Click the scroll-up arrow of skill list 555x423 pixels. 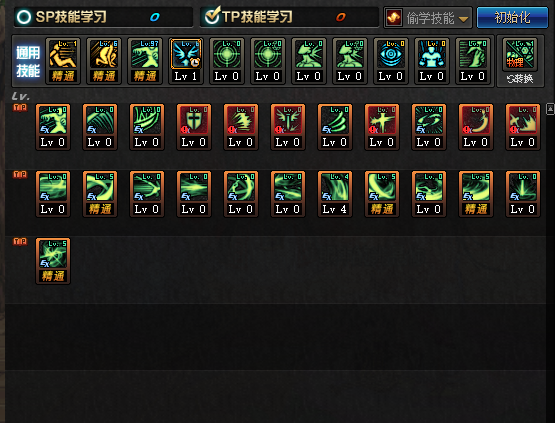[x=550, y=109]
